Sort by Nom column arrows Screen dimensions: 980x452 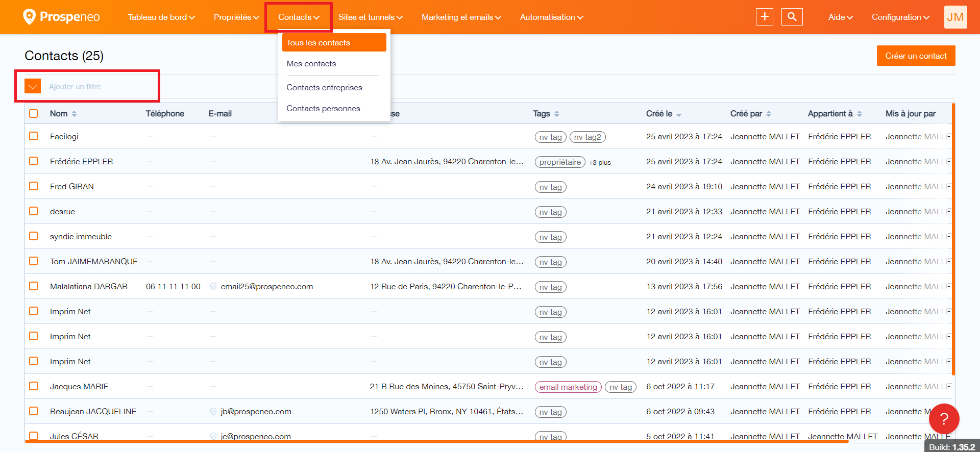point(74,114)
